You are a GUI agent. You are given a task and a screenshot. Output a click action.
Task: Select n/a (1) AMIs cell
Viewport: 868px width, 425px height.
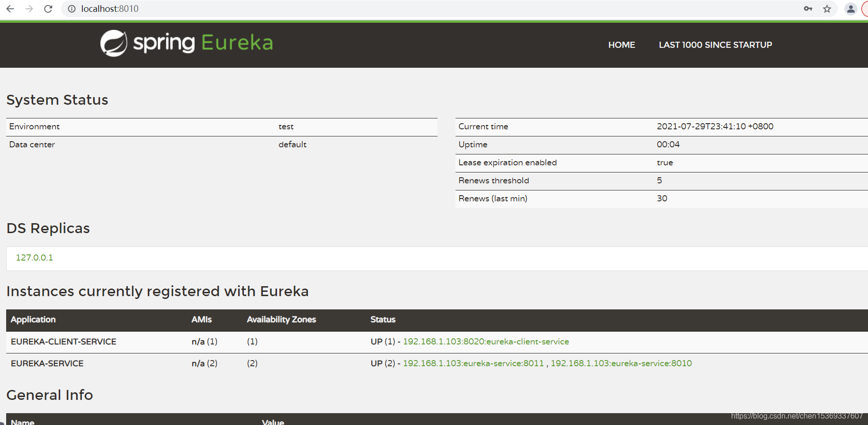tap(205, 342)
